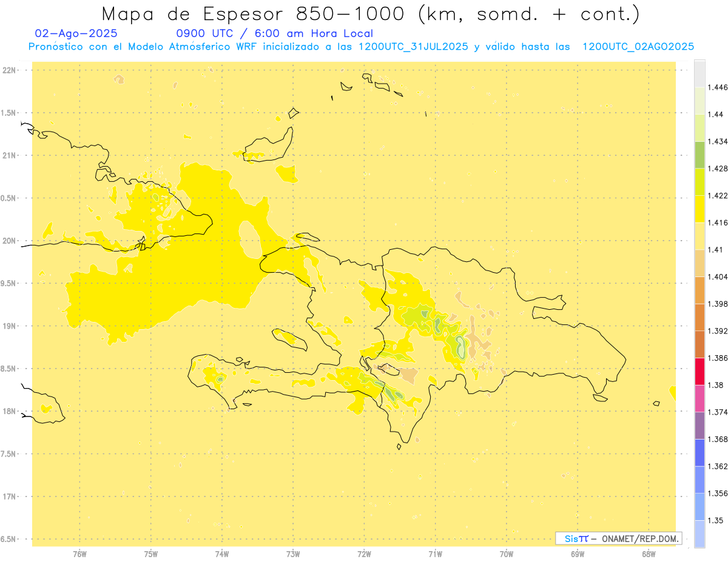
Task: Click the legend value 1.386
Action: [717, 358]
